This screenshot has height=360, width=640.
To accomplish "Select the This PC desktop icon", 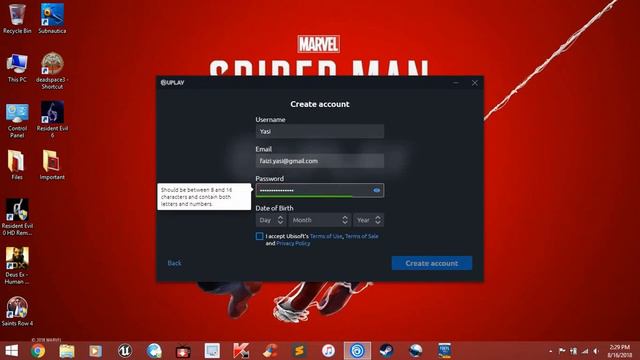I will pos(17,68).
